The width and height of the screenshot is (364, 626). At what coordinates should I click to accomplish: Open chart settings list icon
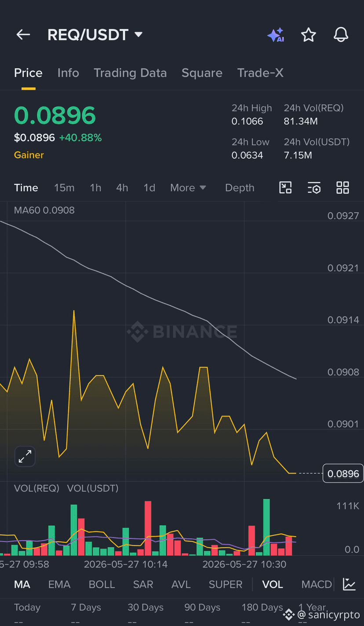[x=314, y=188]
